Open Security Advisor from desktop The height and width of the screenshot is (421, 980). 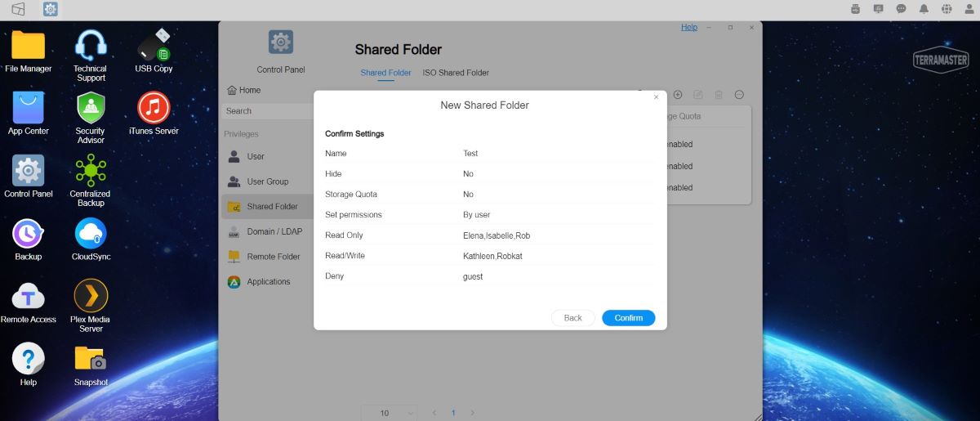pyautogui.click(x=91, y=109)
